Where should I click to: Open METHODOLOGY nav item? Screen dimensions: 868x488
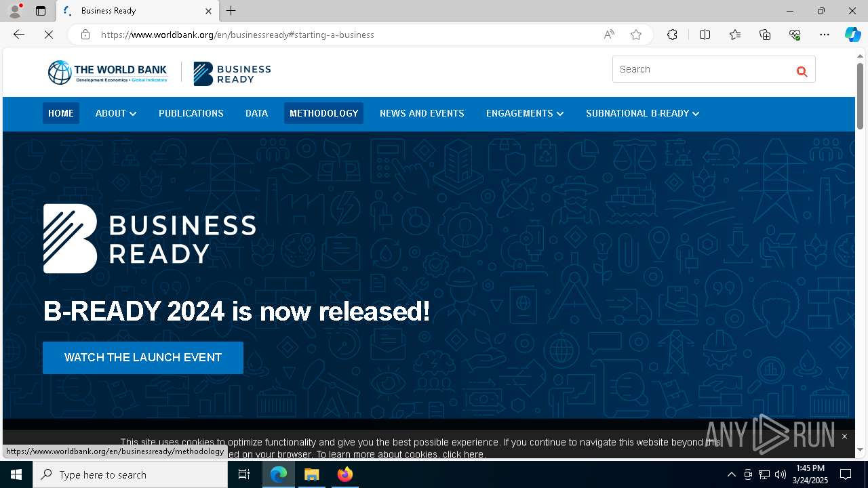point(323,113)
